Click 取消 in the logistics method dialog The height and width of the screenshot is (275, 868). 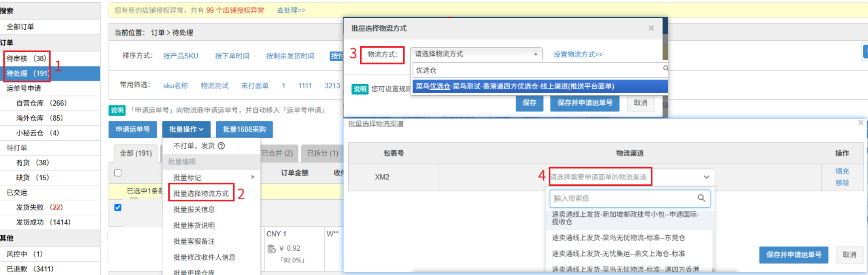click(640, 103)
